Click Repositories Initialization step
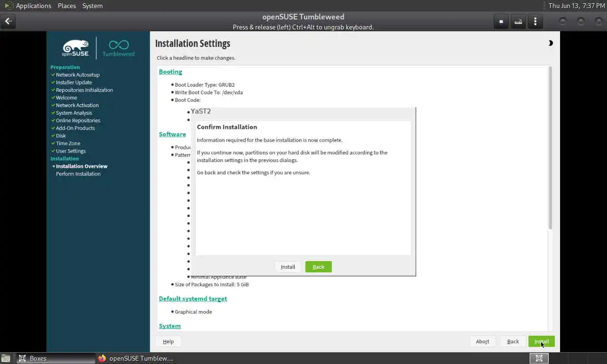The height and width of the screenshot is (364, 607). 84,90
